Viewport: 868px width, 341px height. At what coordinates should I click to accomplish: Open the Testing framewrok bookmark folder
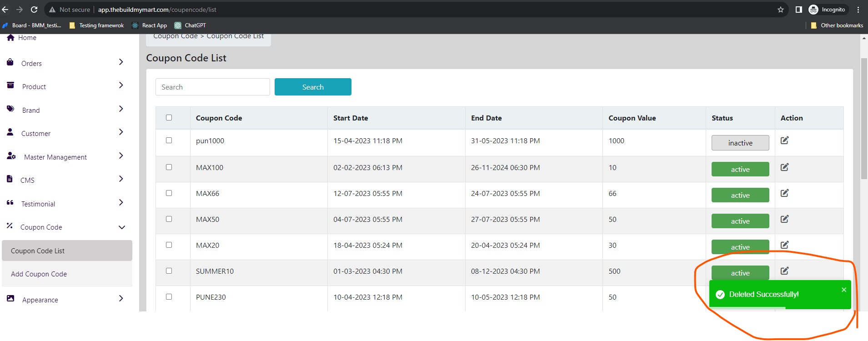coord(96,25)
